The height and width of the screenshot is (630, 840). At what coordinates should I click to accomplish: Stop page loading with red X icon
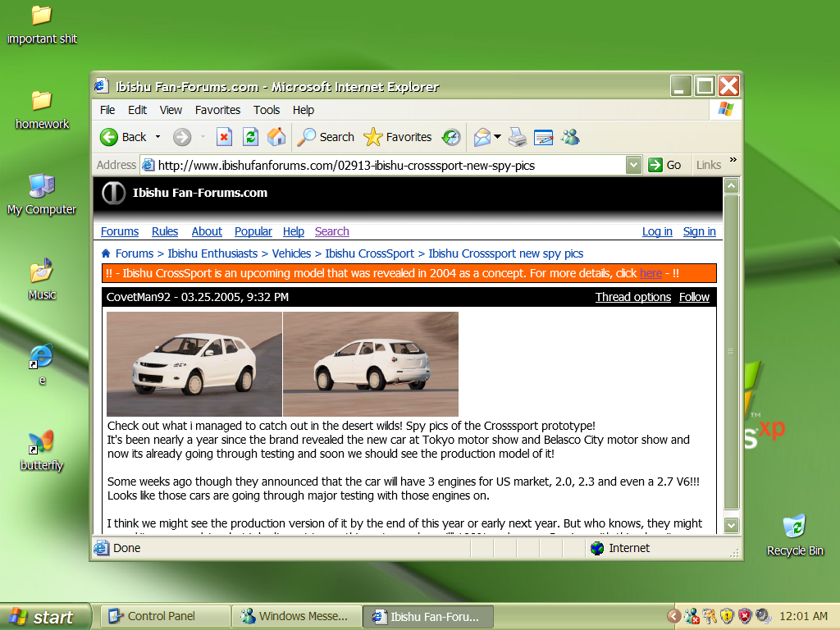click(224, 137)
